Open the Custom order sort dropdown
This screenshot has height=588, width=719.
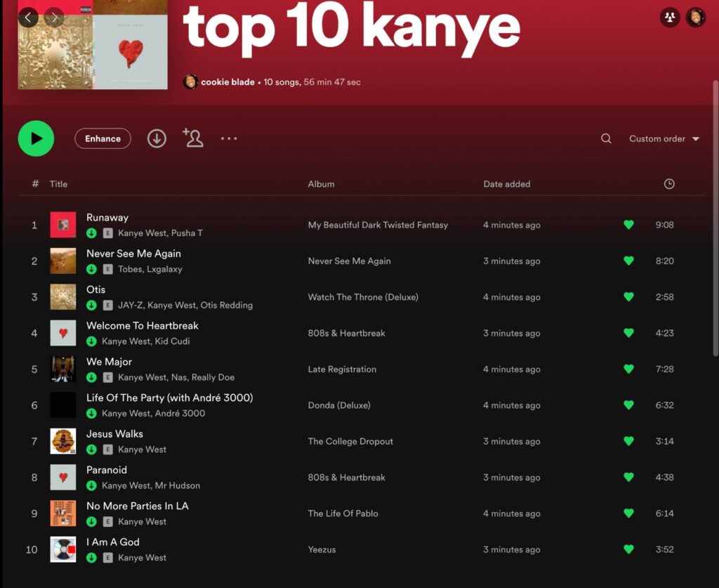pos(664,138)
